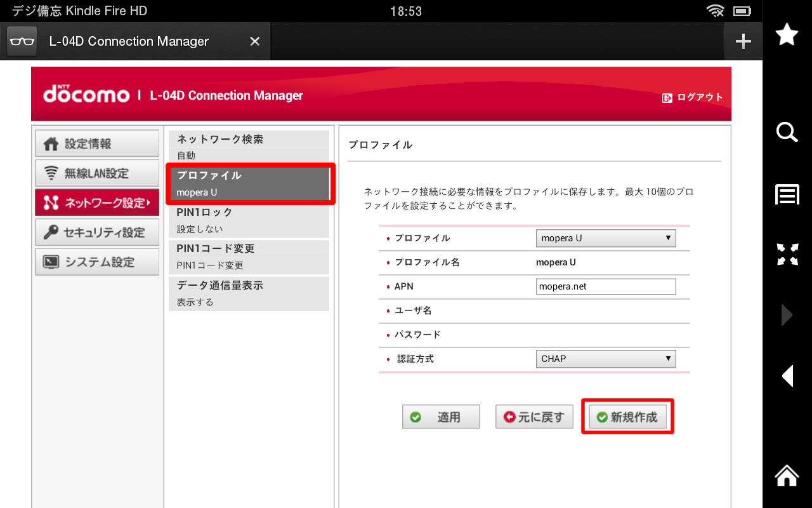Click the パスワード label
Screen dimensions: 812x508
point(417,335)
